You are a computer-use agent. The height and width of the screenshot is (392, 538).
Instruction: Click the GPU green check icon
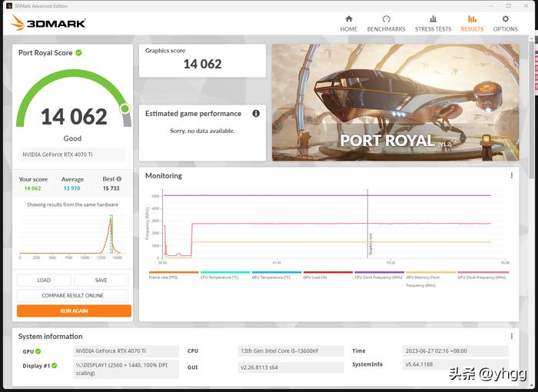point(38,351)
